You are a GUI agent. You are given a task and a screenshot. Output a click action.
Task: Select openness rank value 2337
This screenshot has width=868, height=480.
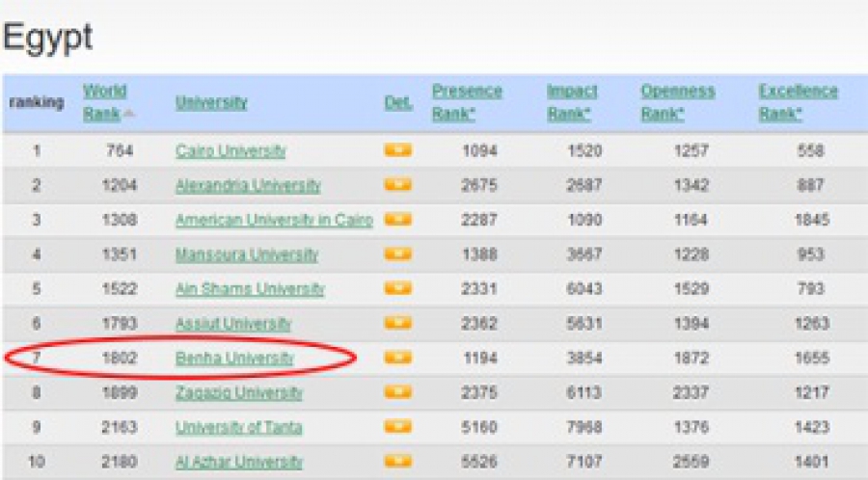click(x=691, y=392)
